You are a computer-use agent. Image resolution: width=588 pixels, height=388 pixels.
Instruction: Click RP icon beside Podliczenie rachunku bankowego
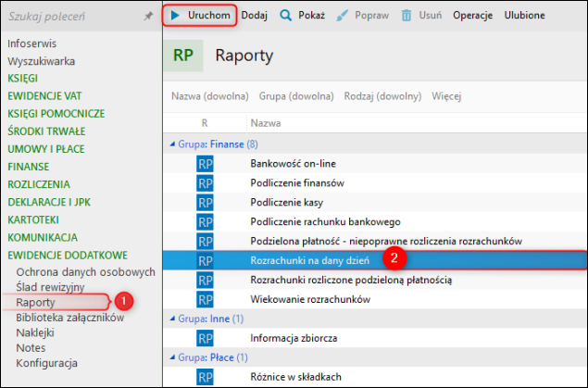point(205,222)
